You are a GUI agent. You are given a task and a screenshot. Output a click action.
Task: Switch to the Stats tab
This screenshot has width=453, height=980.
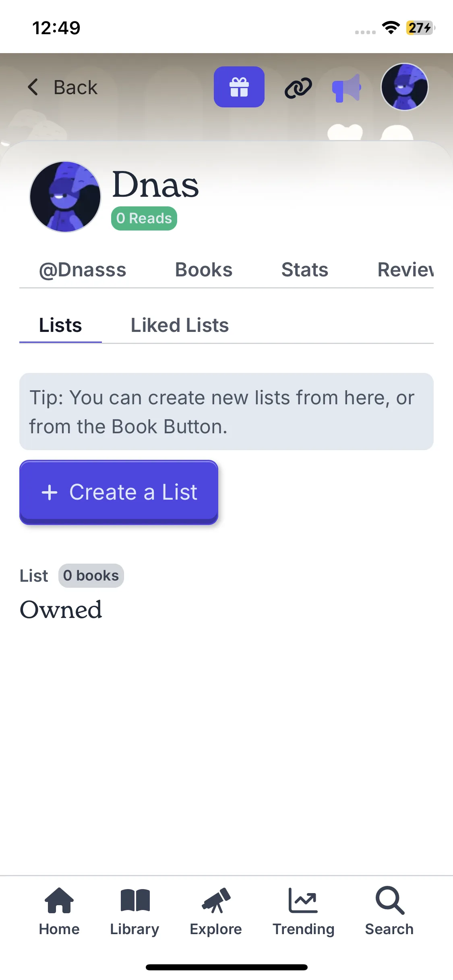click(305, 270)
